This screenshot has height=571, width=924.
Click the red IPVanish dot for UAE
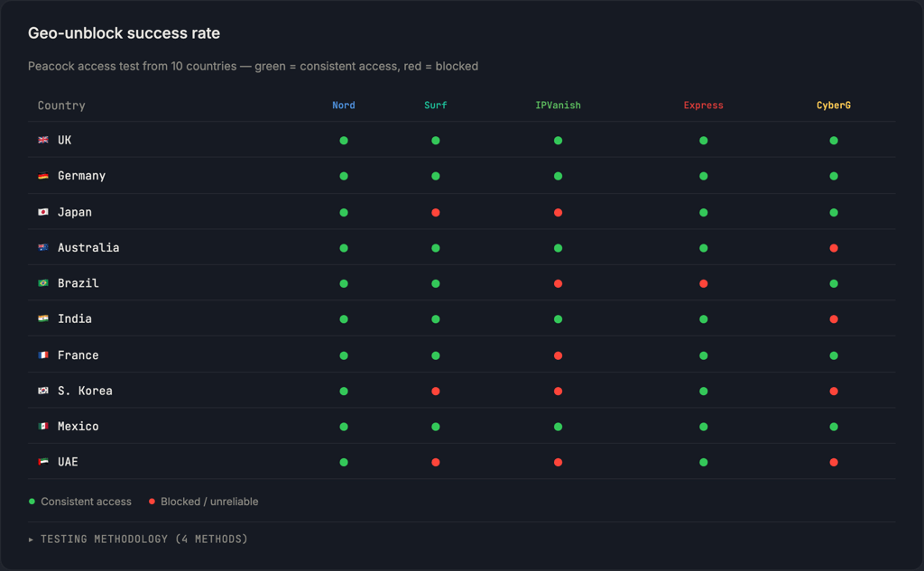[x=558, y=463]
